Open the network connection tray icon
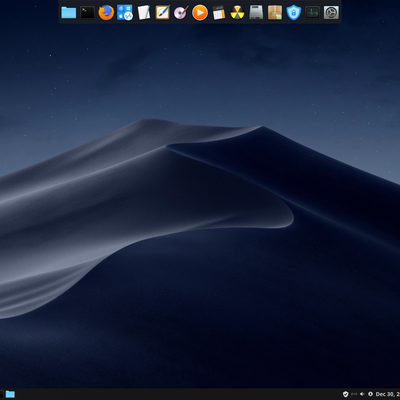 coord(354,394)
